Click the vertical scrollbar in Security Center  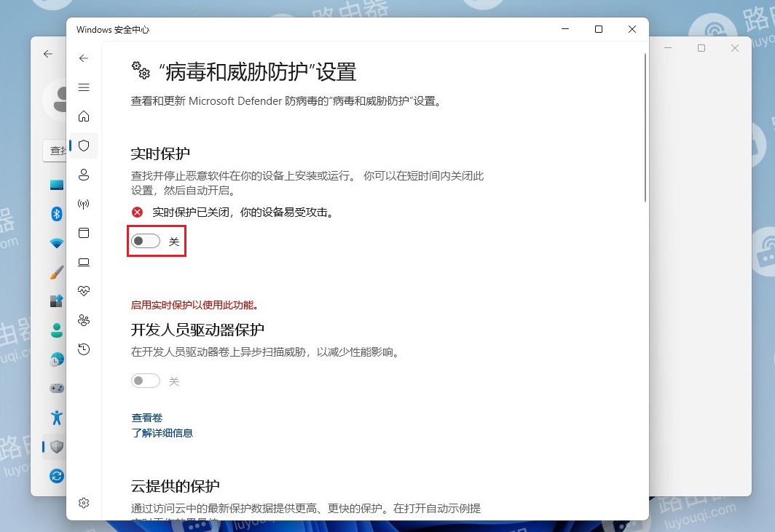pos(645,127)
